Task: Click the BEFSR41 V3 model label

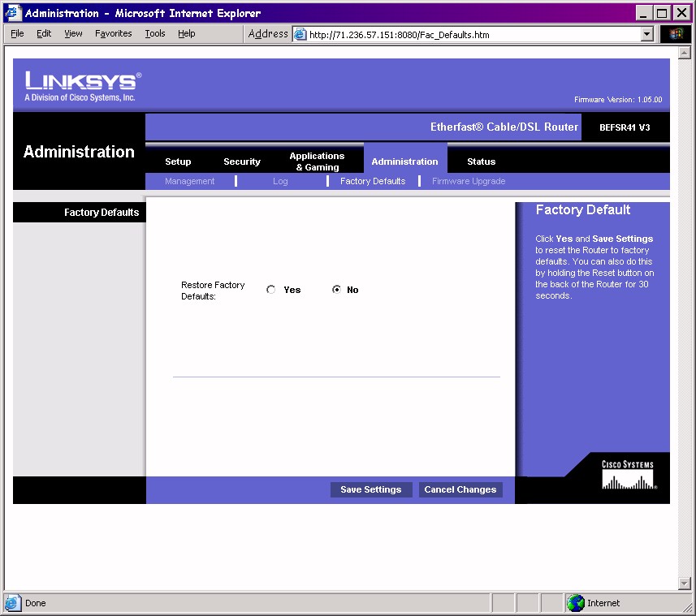Action: pos(625,127)
